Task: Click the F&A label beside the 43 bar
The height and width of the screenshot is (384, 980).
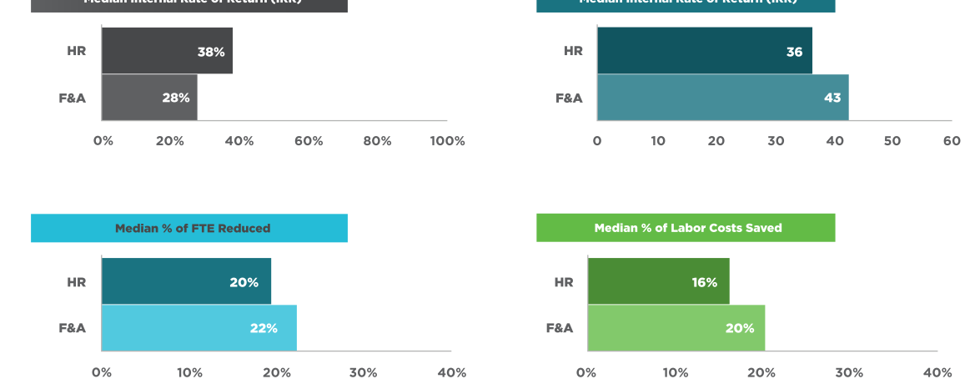Action: [x=569, y=98]
